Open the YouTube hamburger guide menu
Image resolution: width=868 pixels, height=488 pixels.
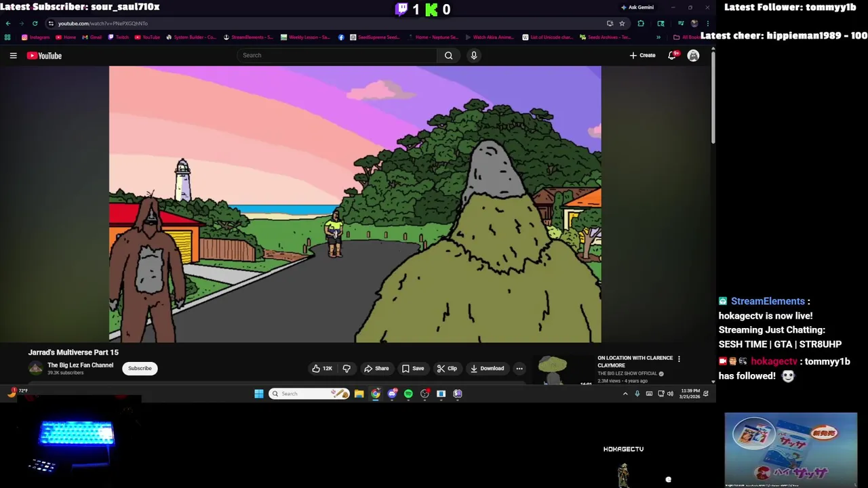click(x=13, y=56)
